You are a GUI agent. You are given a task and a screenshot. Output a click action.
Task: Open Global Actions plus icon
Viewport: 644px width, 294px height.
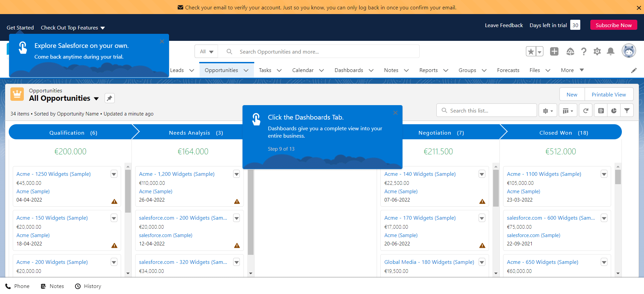(554, 51)
